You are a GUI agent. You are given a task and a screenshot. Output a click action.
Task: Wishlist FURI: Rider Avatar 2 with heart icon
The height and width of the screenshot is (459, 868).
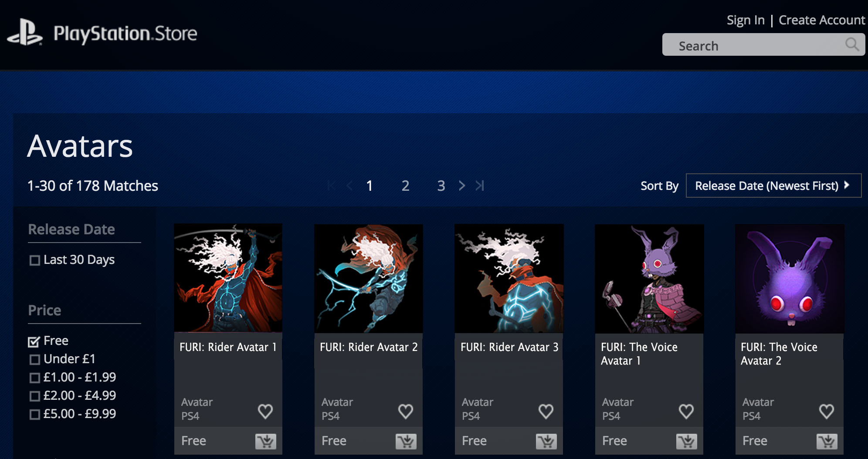(x=406, y=411)
